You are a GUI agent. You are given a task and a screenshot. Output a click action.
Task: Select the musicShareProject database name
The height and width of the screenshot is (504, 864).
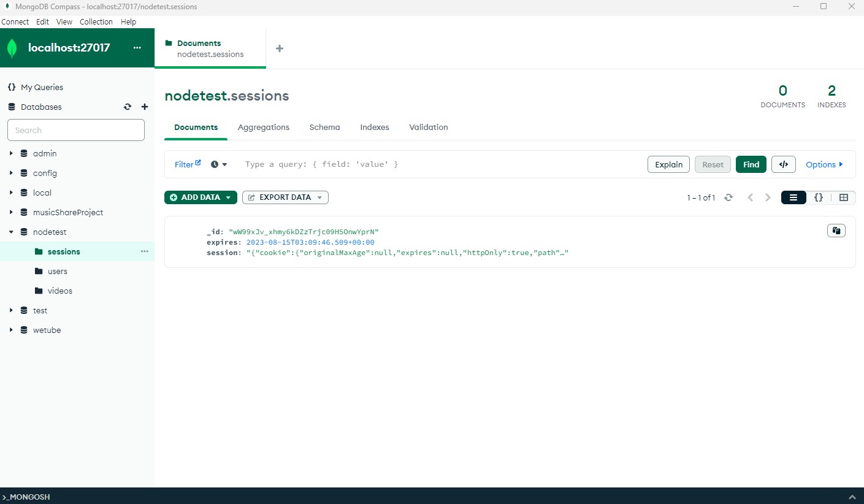(x=68, y=212)
